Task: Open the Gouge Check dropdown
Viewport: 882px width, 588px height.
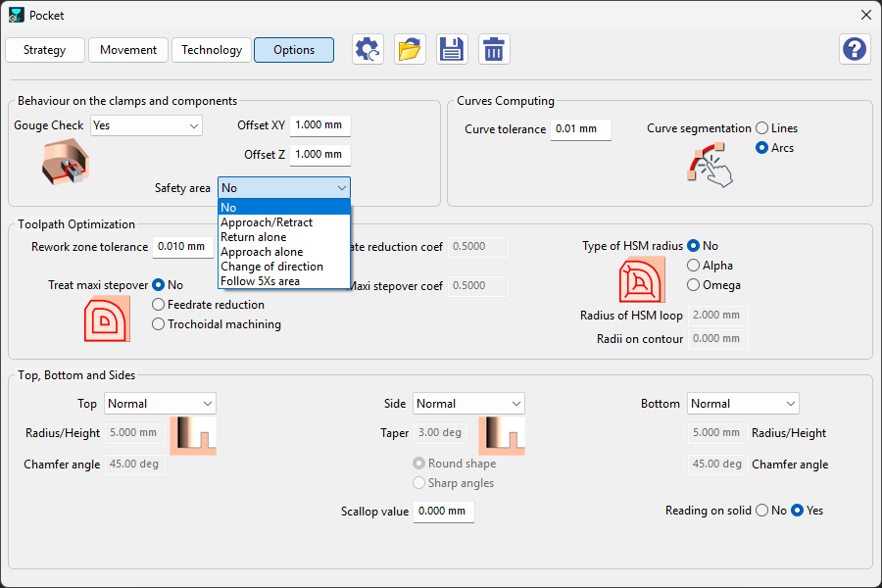Action: tap(145, 125)
